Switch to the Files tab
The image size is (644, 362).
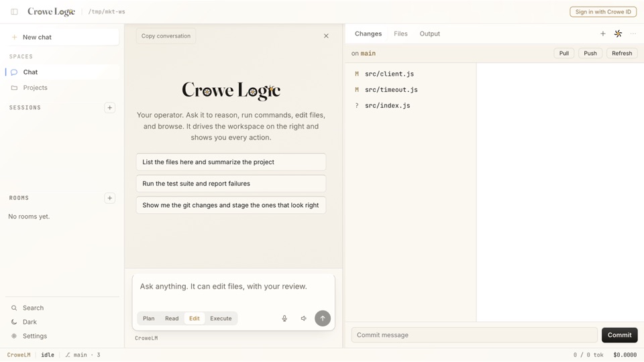[x=400, y=34]
